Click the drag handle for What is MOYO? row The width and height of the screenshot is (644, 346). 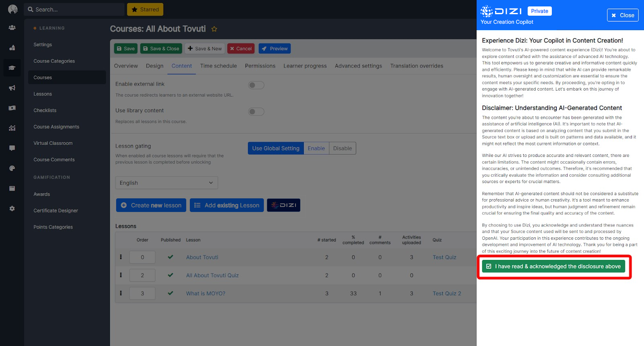[x=121, y=293]
